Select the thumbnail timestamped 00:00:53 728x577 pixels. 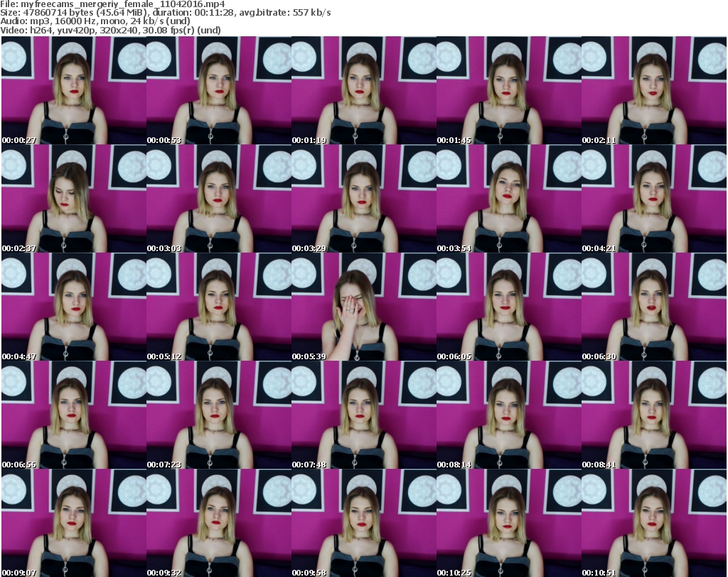click(219, 90)
